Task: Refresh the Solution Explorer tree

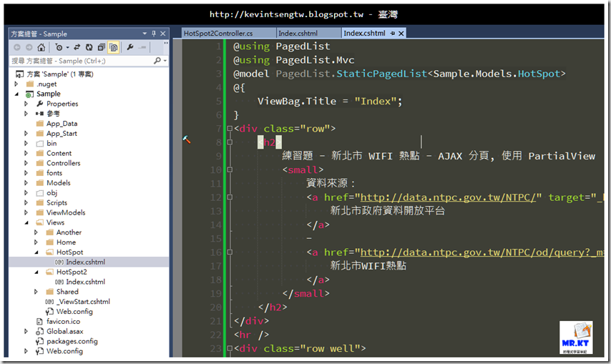Action: click(89, 47)
